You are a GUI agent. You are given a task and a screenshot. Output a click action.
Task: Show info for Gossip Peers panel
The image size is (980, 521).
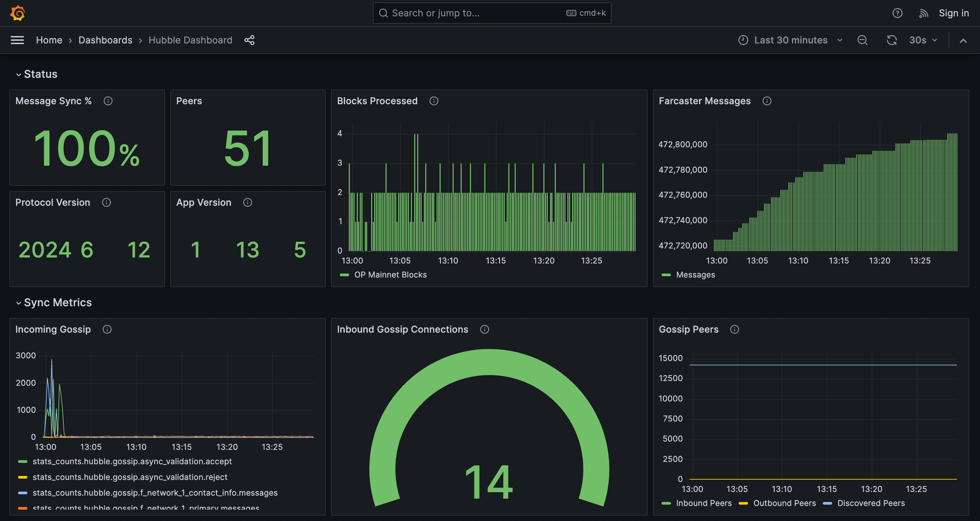pyautogui.click(x=735, y=329)
